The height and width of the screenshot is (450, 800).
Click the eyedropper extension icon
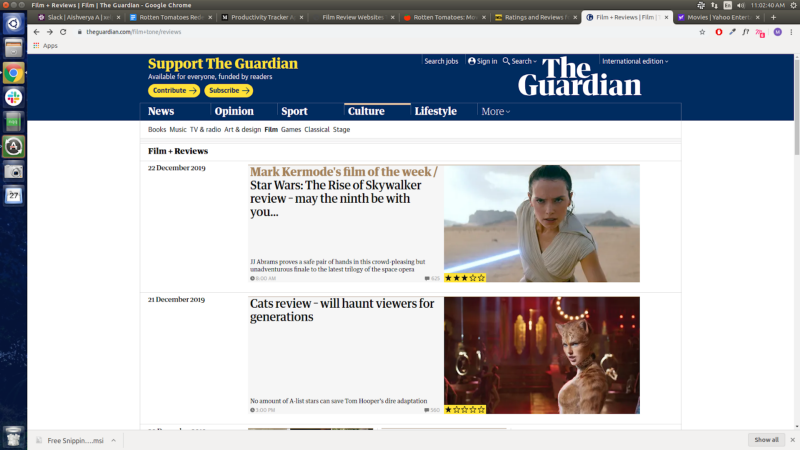coord(732,32)
